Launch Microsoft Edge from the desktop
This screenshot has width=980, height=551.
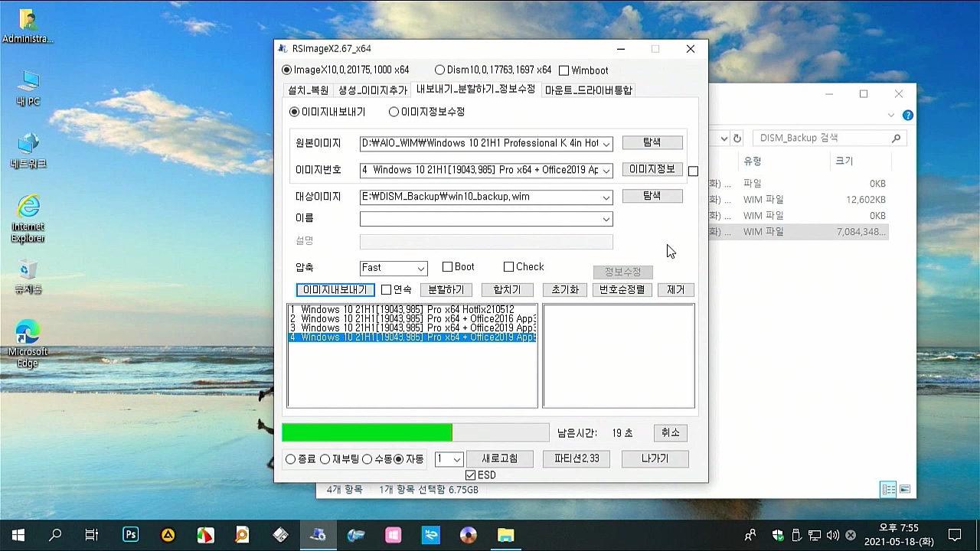(28, 344)
